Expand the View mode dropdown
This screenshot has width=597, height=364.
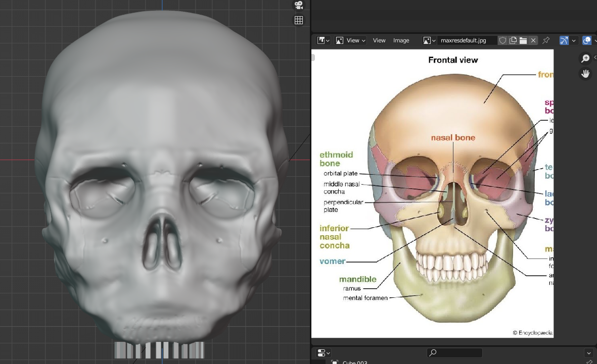tap(351, 40)
